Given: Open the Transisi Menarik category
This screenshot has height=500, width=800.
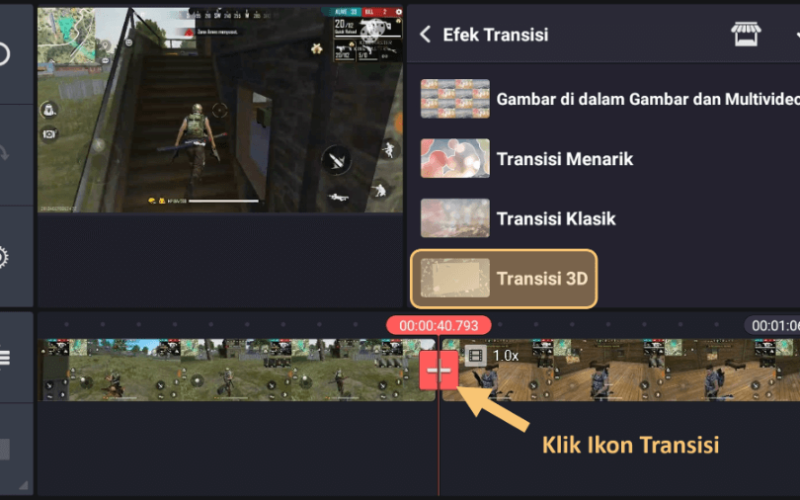Looking at the screenshot, I should click(x=564, y=159).
